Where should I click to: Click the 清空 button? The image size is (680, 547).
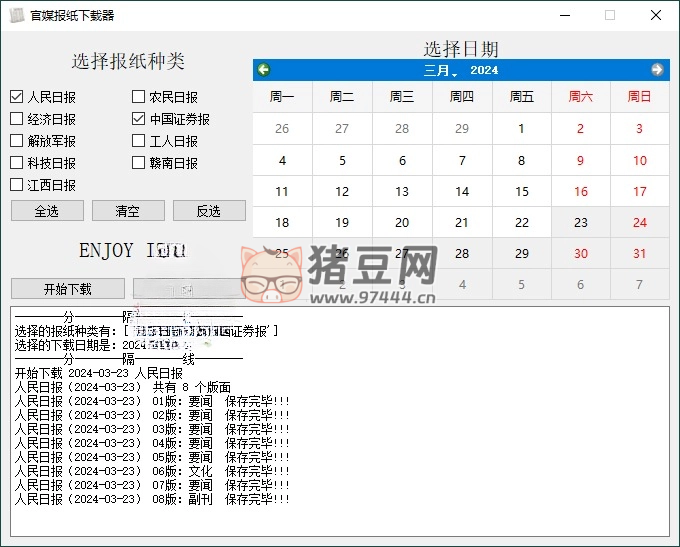coord(128,211)
